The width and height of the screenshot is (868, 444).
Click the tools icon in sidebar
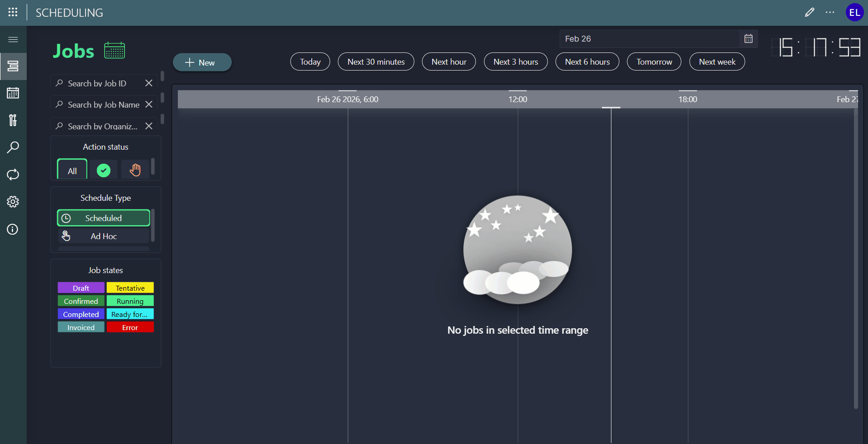13,120
